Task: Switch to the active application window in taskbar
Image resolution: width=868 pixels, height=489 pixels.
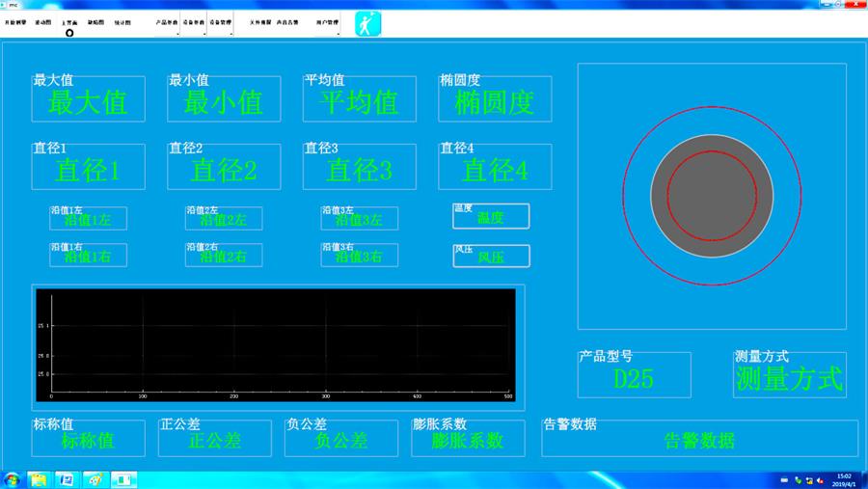Action: click(x=123, y=479)
